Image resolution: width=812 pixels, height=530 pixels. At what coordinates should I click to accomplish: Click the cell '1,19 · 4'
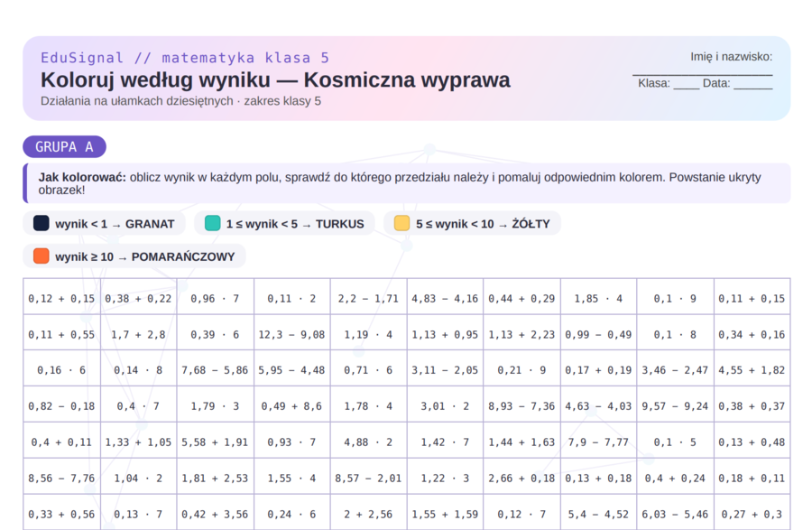click(x=368, y=332)
